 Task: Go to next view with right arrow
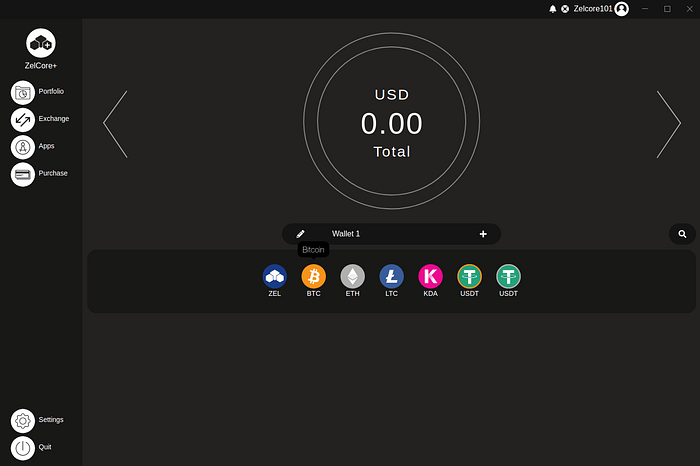pyautogui.click(x=669, y=124)
